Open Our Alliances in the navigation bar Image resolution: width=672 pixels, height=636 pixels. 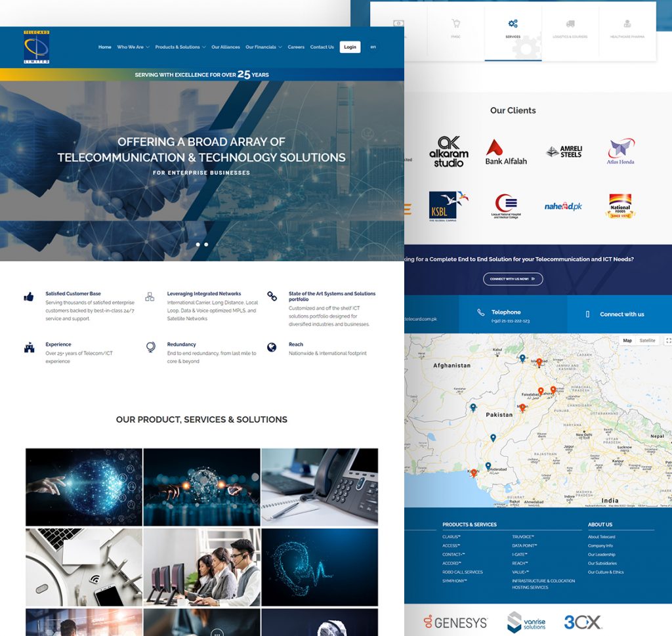[x=226, y=47]
